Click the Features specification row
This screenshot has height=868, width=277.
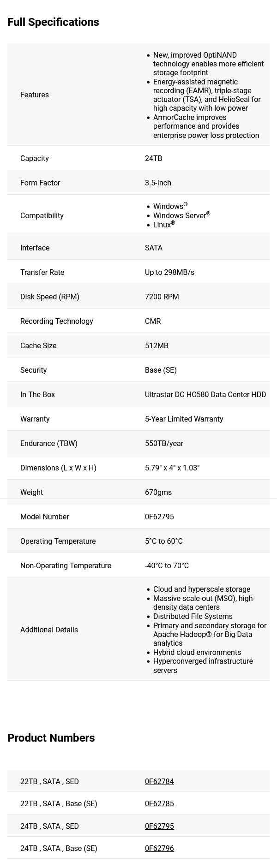tap(138, 95)
